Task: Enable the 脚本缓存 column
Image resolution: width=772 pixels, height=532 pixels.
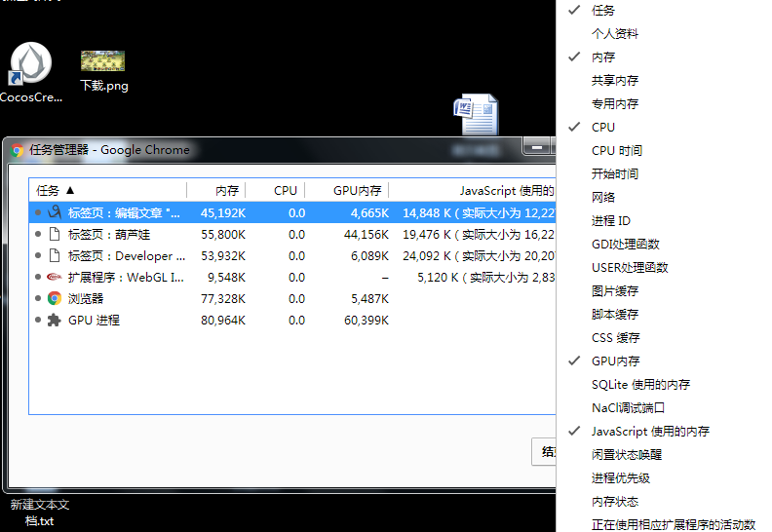Action: click(615, 314)
